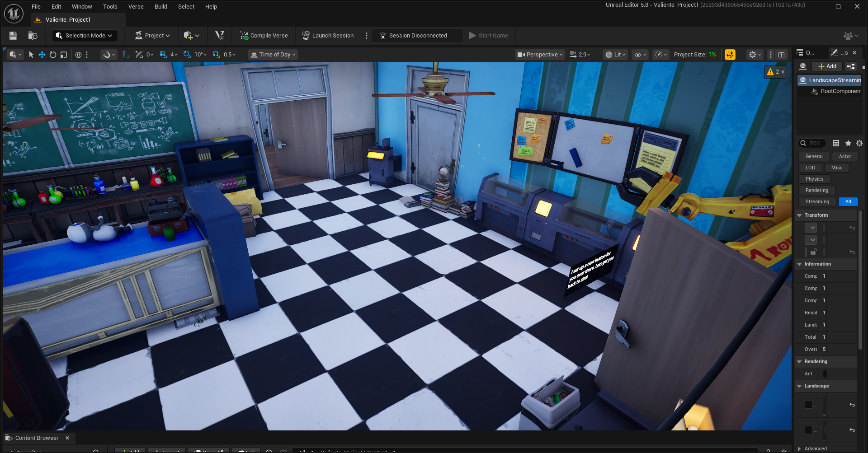This screenshot has height=453, width=868.
Task: Open the Show eye-icon dropdown
Action: (640, 55)
